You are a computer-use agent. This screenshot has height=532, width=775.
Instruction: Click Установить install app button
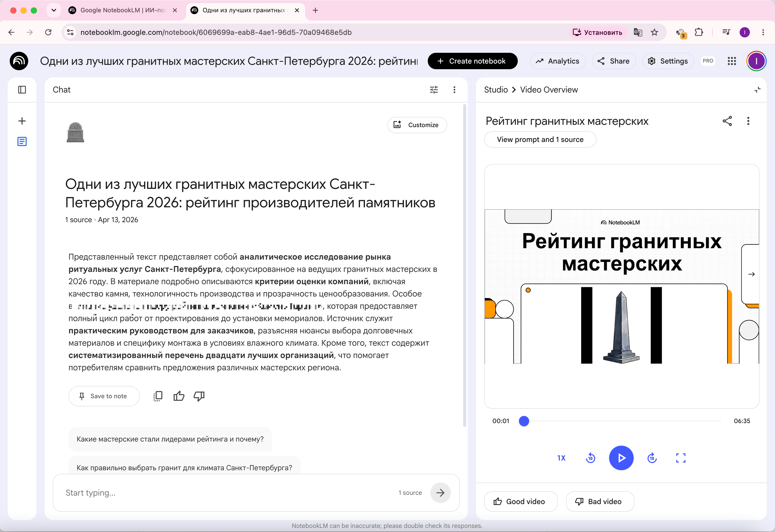(598, 32)
